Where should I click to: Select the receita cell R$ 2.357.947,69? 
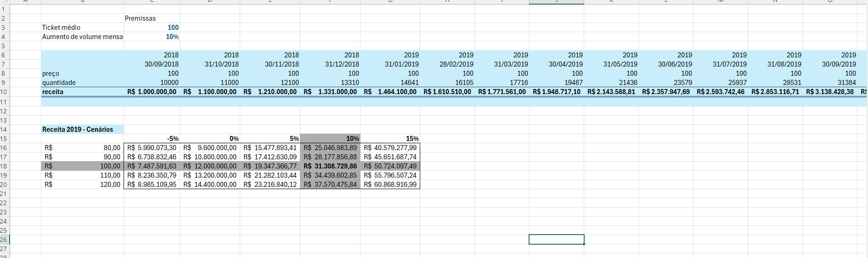(666, 92)
